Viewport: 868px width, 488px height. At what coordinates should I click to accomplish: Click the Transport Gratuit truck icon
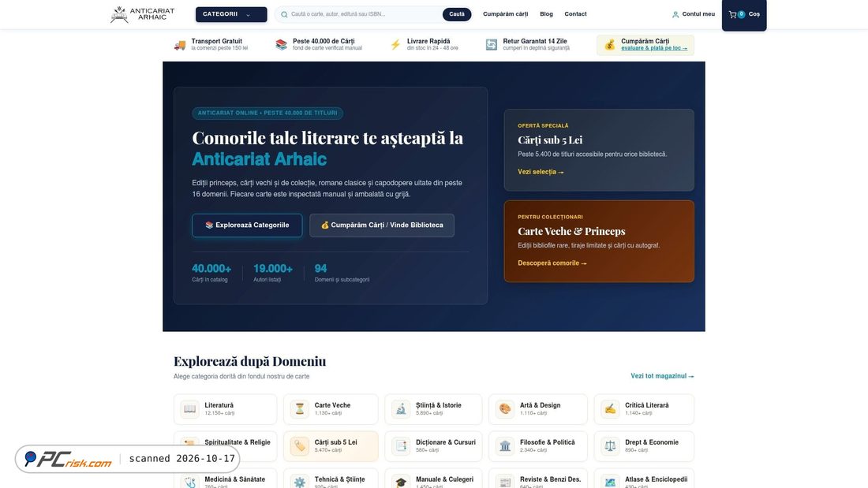coord(180,45)
